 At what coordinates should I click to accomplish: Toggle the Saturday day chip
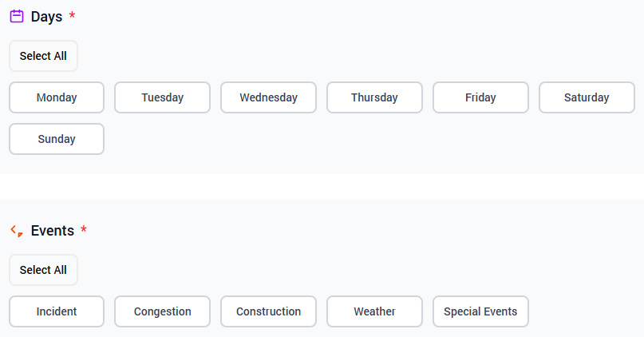(587, 97)
